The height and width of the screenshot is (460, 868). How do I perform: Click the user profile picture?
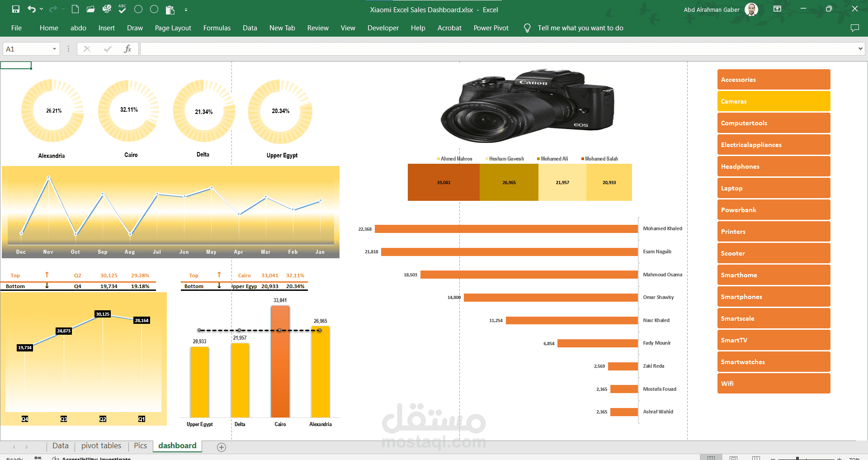point(751,9)
